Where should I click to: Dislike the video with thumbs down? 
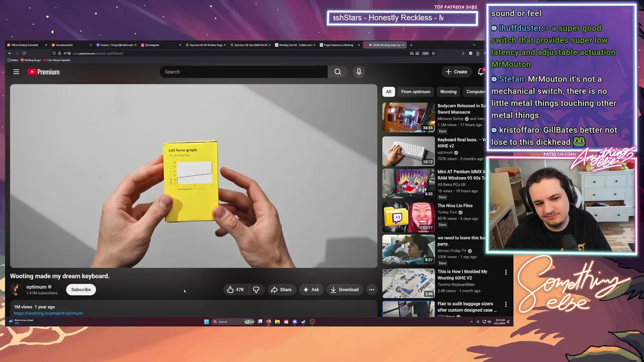256,290
